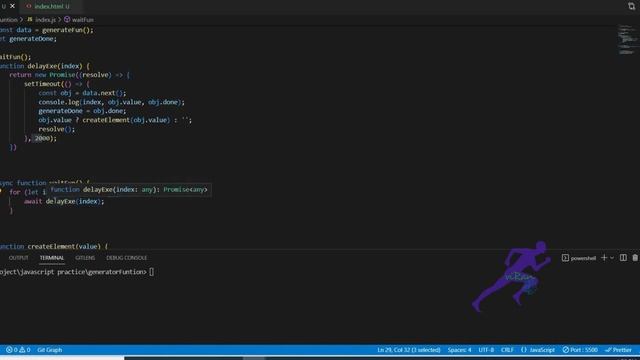Select index.js in the breadcrumb
Image resolution: width=640 pixels, height=360 pixels.
coord(45,20)
